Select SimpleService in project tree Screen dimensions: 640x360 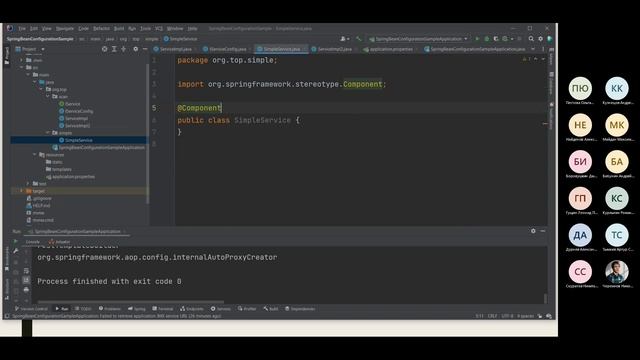[78, 140]
